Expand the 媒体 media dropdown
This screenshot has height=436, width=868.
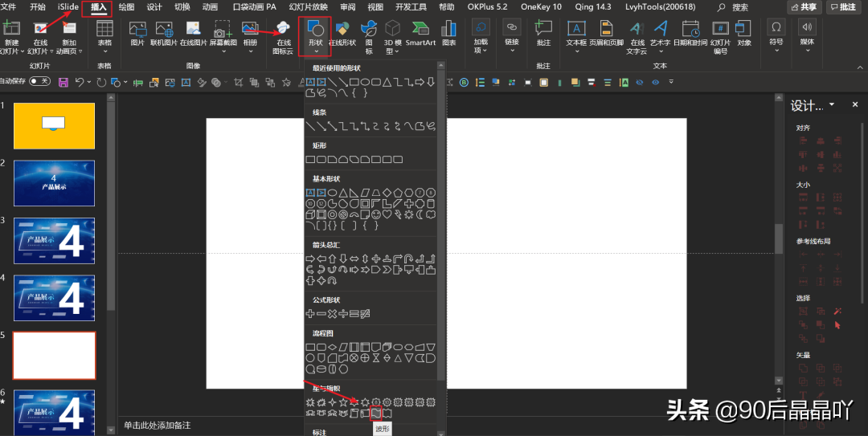pyautogui.click(x=807, y=35)
